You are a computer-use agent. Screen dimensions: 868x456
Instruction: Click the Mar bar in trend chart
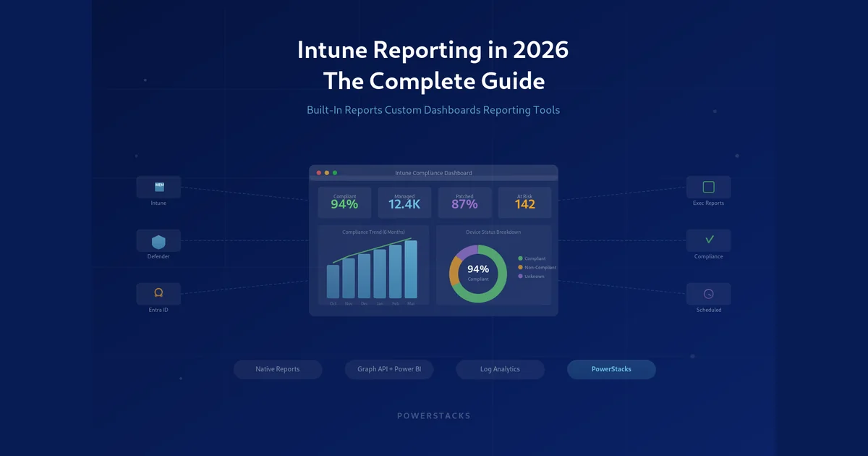tap(411, 269)
